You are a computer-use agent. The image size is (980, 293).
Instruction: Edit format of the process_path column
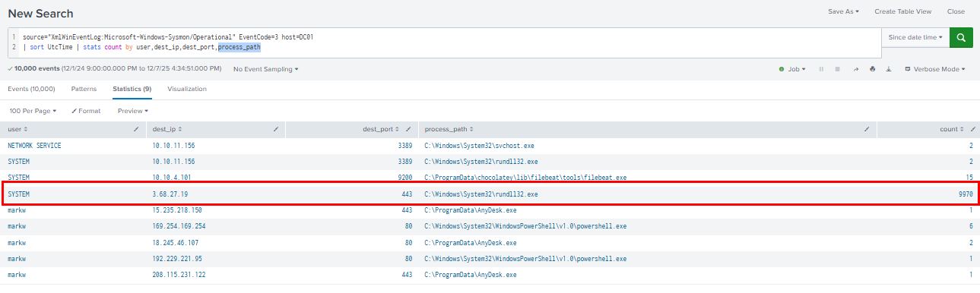coord(867,130)
